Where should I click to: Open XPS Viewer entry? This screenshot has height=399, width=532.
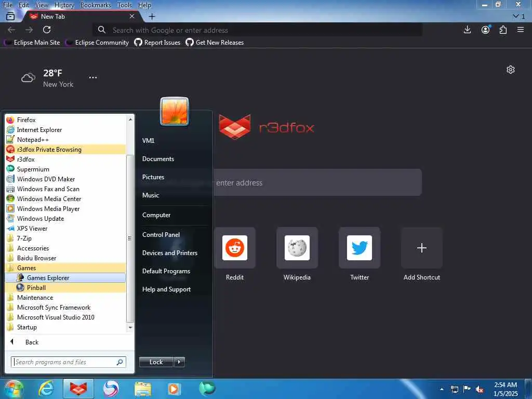[x=65, y=229]
